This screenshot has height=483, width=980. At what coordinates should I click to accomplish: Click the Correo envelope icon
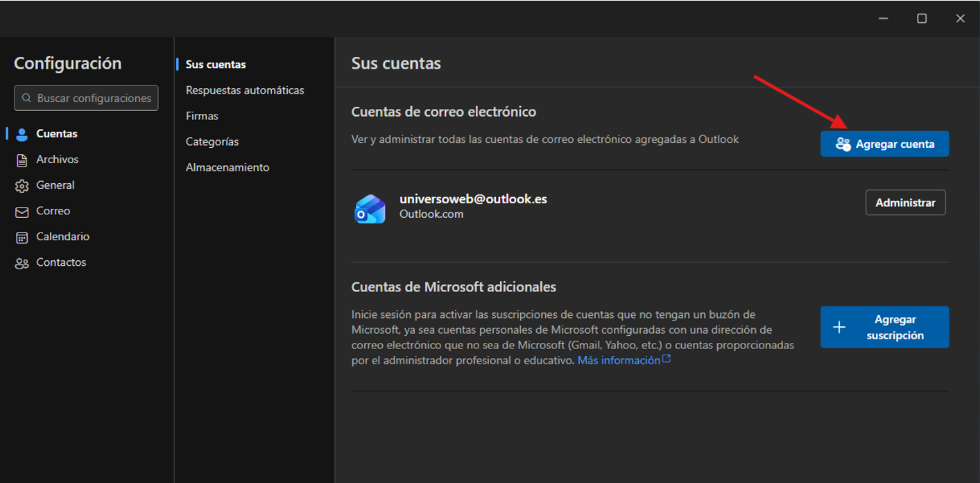click(22, 211)
